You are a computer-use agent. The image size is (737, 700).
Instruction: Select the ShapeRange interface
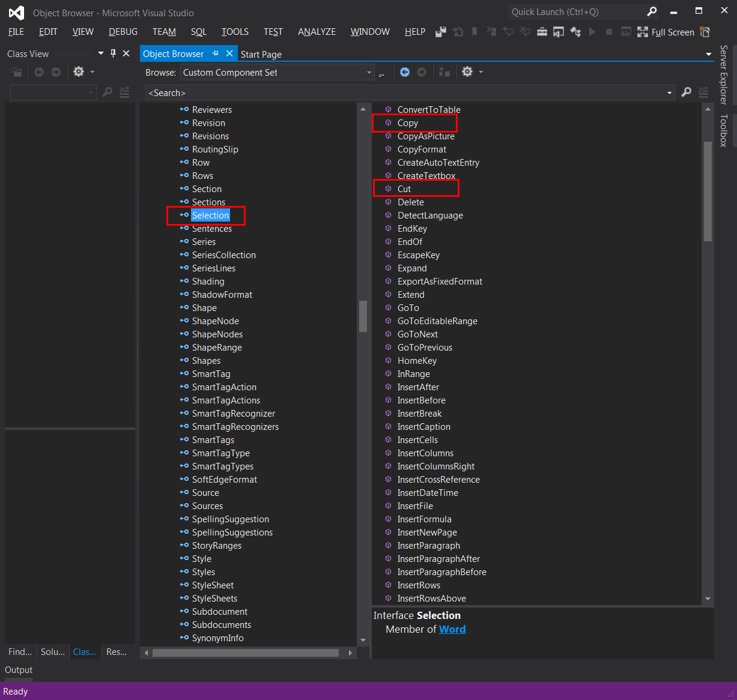click(217, 348)
